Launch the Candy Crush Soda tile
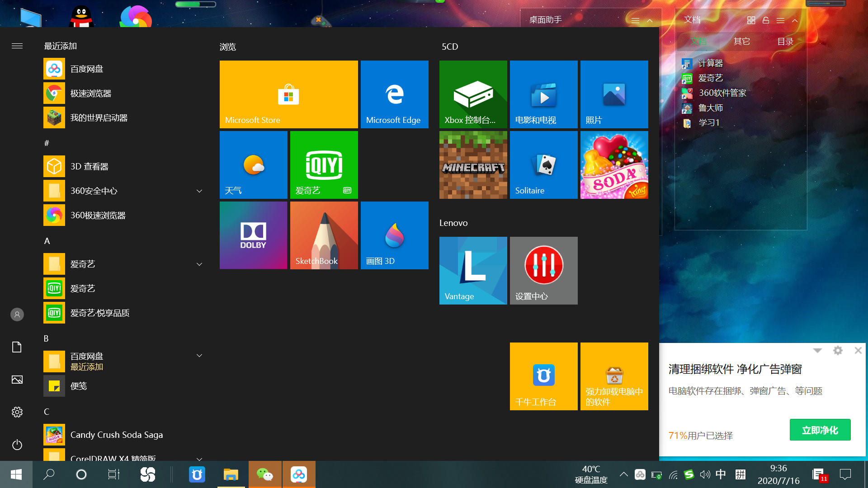The height and width of the screenshot is (488, 868). tap(614, 165)
